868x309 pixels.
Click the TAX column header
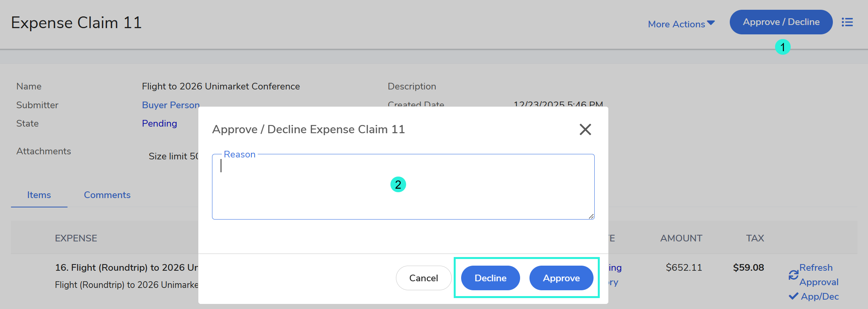(755, 238)
